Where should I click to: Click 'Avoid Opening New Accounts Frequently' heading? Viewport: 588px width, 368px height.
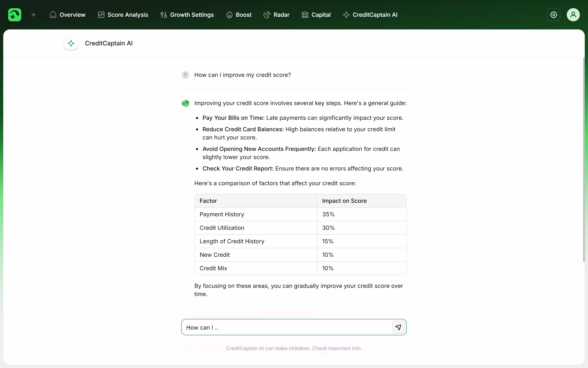(259, 149)
